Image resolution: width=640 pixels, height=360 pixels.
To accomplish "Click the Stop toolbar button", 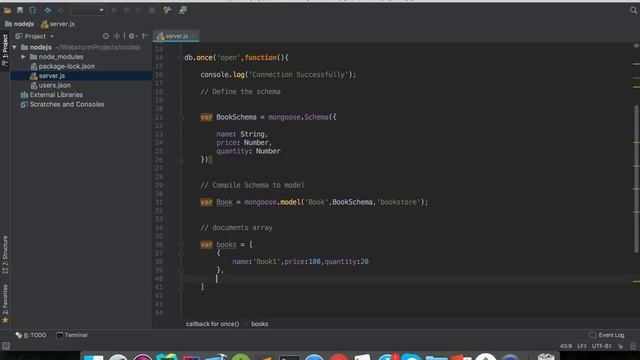I will click(152, 10).
